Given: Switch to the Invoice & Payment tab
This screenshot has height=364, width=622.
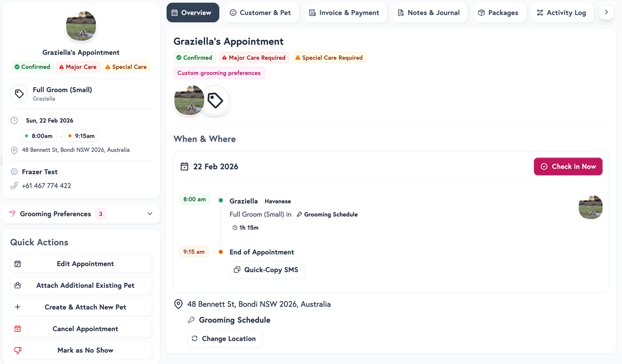Looking at the screenshot, I should (x=346, y=12).
